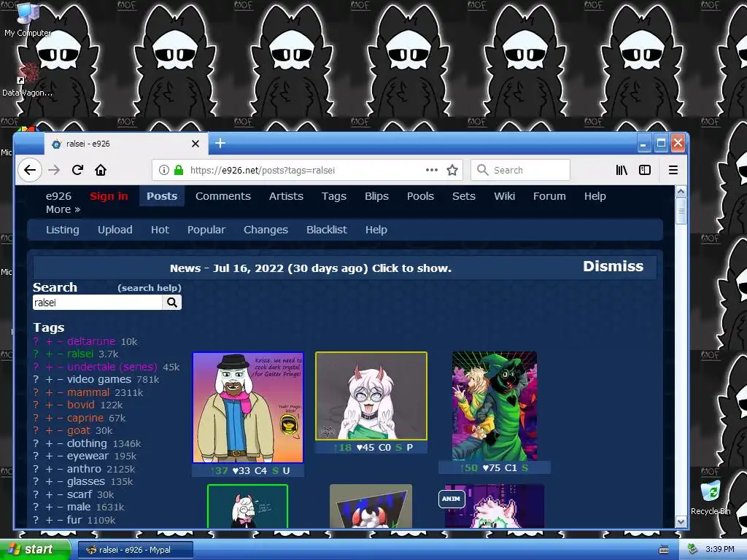Click the green padlock security icon
This screenshot has width=747, height=560.
tap(179, 170)
